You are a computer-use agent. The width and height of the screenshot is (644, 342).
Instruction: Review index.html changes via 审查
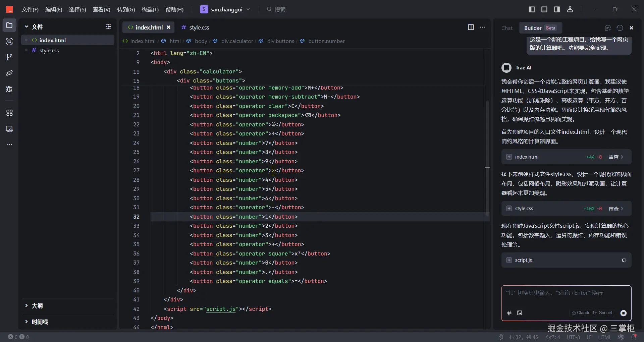(x=616, y=157)
